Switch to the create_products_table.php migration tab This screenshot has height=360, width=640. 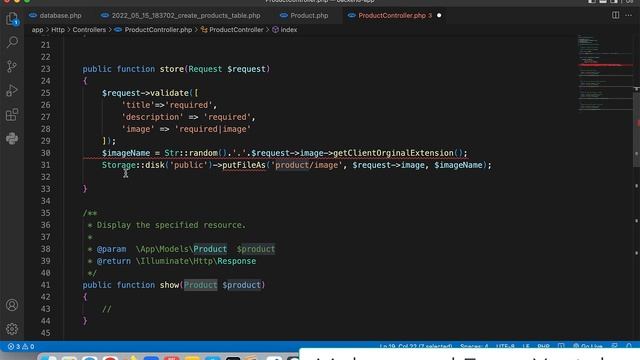(181, 16)
